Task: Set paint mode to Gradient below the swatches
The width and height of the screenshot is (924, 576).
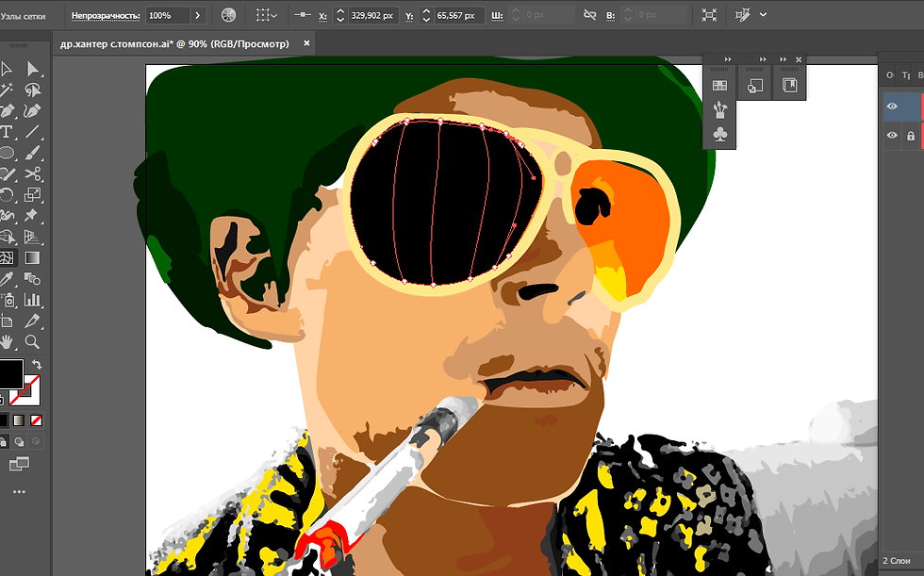Action: [20, 420]
